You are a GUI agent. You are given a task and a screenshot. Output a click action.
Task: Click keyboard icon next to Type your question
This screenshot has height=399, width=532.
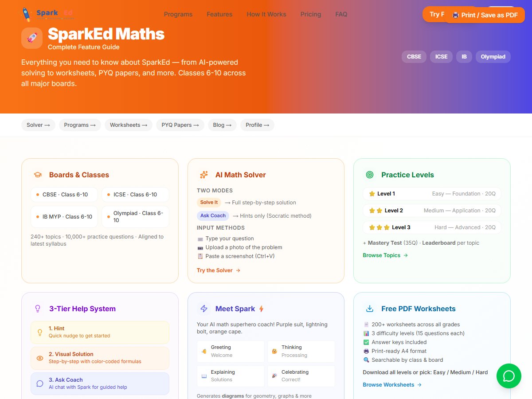[x=200, y=239]
